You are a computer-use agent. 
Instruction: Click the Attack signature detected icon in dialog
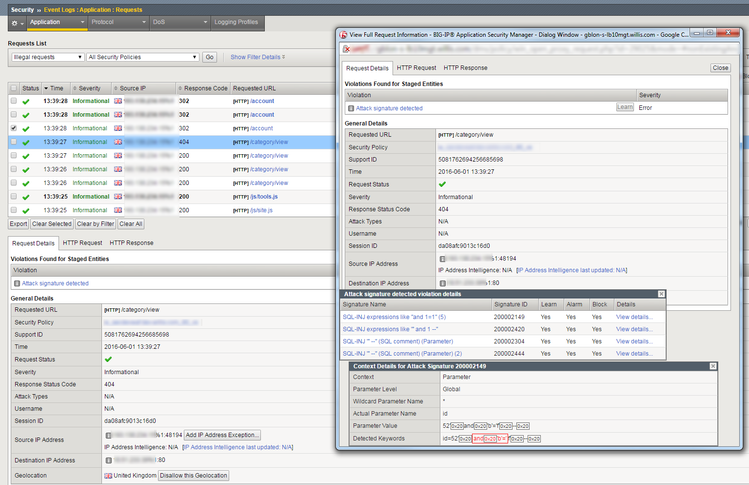[351, 106]
